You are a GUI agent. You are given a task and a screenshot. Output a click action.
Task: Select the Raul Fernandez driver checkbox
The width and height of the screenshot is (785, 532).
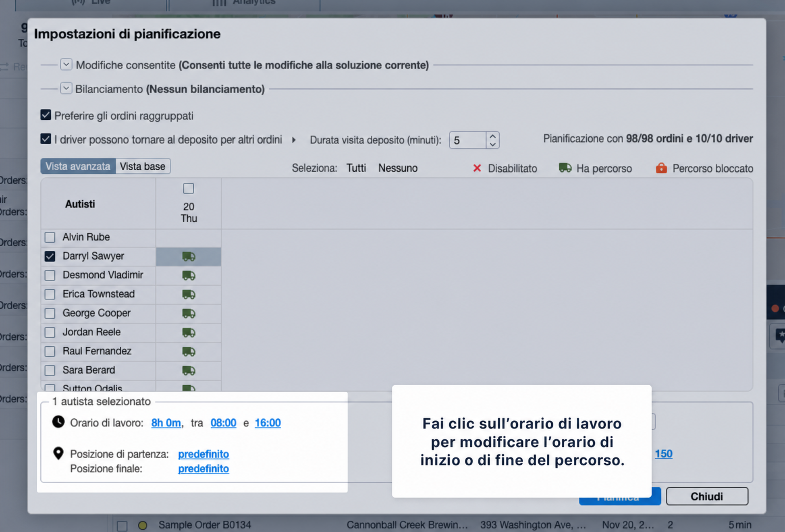[x=50, y=351]
